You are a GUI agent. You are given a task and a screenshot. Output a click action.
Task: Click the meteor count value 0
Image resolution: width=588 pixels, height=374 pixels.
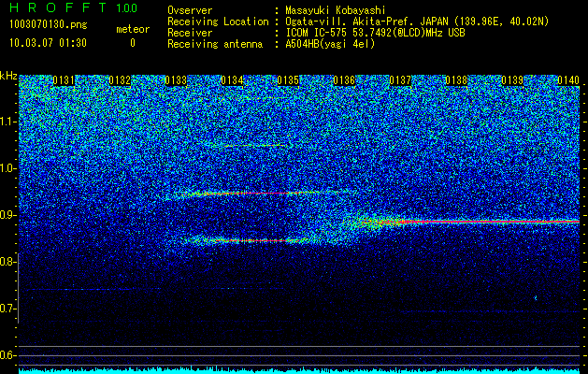(x=133, y=43)
